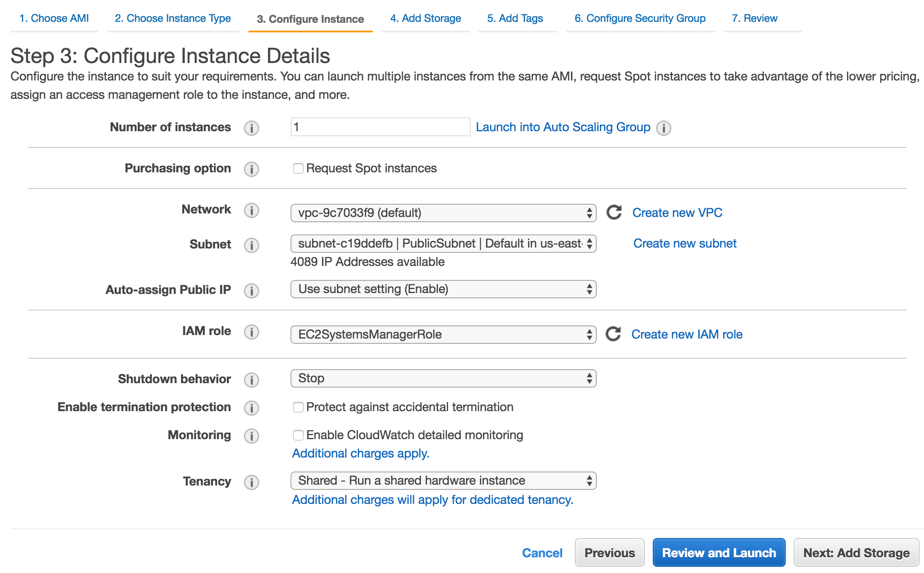924x573 pixels.
Task: Click info icon beside Auto-assign Public IP
Action: point(251,290)
